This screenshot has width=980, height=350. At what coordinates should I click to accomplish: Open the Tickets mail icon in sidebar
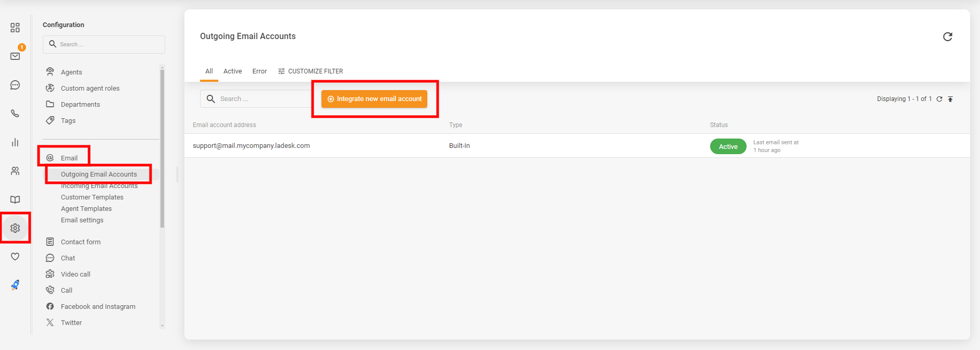(15, 56)
